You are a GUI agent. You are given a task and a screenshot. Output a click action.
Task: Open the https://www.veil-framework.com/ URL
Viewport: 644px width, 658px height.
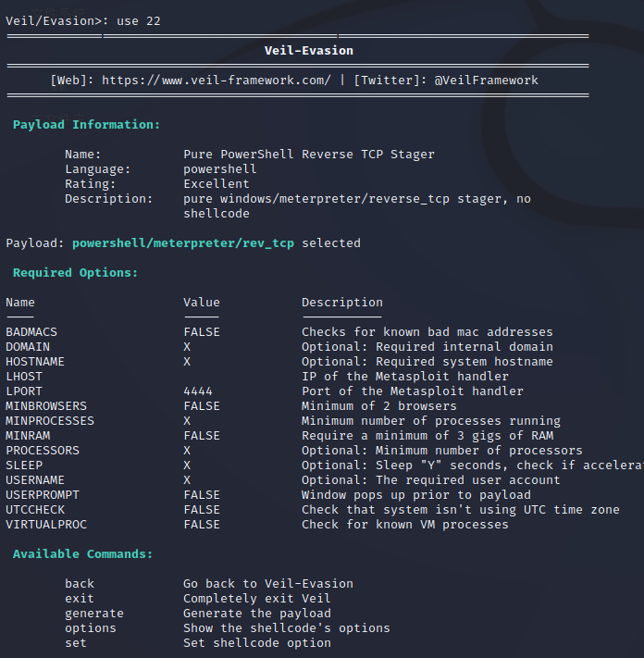(217, 81)
